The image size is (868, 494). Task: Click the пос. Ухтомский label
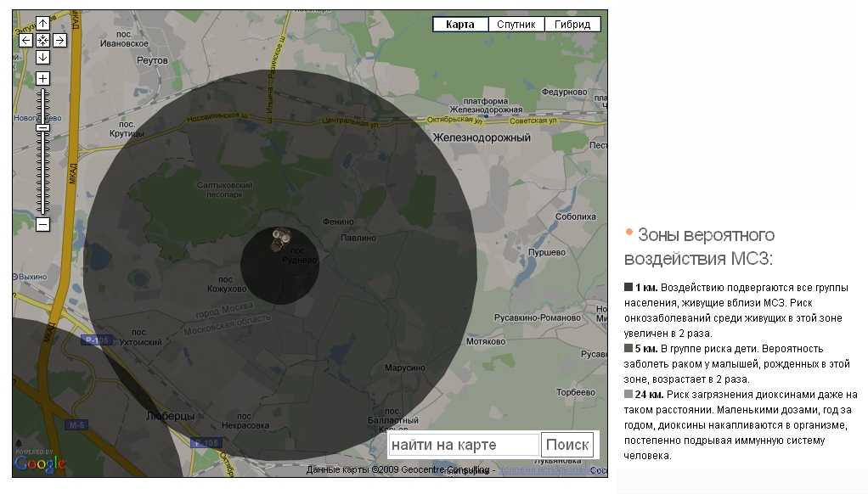141,337
